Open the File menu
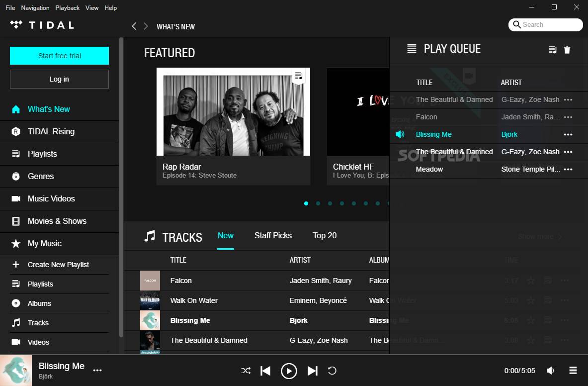588x386 pixels. (x=10, y=7)
